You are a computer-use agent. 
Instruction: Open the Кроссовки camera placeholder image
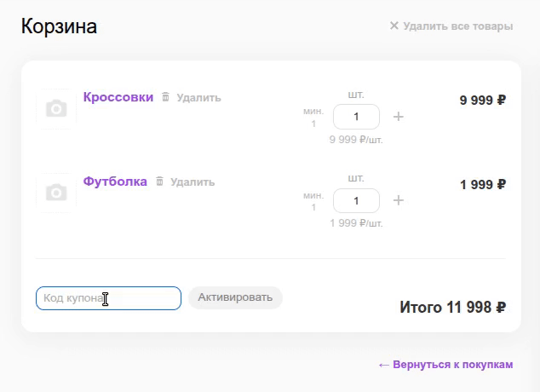click(56, 109)
